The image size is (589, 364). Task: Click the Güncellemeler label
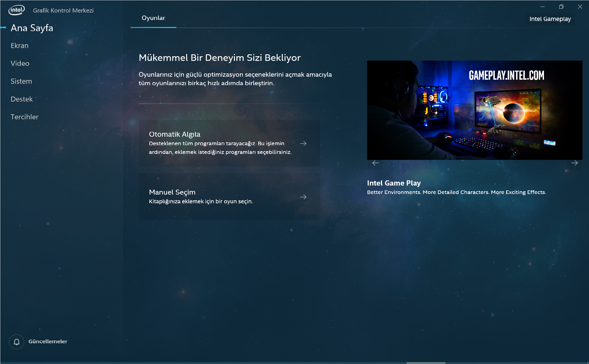(x=48, y=341)
